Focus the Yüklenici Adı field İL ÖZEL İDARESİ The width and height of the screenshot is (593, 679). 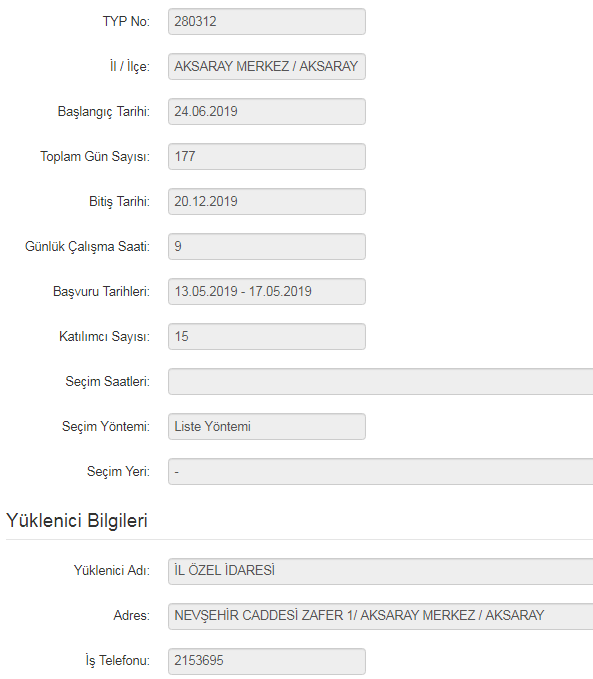380,572
